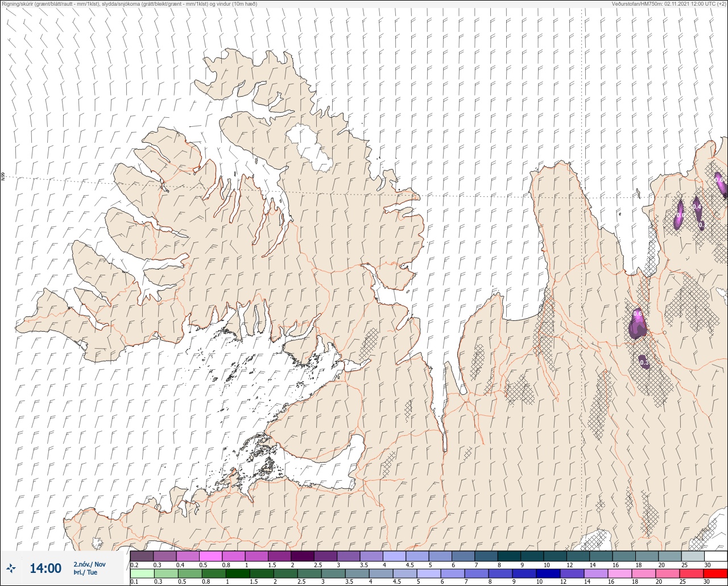Click the bright pink-magenta 0.5 swatch in top legend row
This screenshot has height=586, width=728.
coord(210,556)
